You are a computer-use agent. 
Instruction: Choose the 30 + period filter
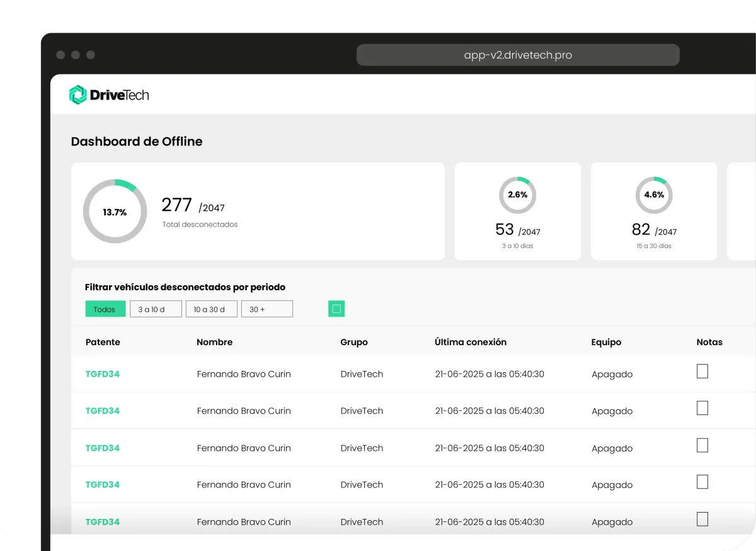[266, 309]
